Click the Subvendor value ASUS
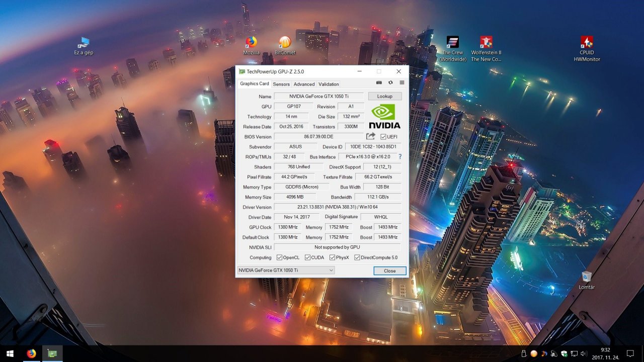 295,147
